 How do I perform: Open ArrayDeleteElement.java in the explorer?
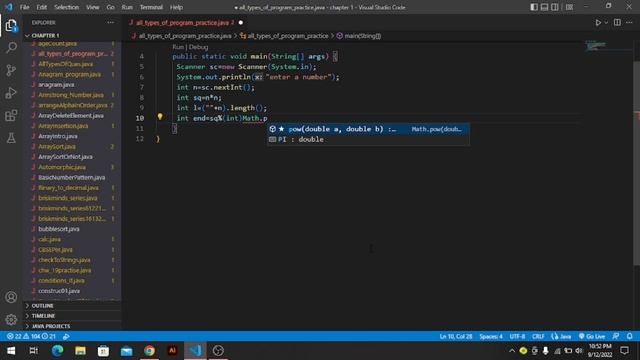click(x=71, y=116)
